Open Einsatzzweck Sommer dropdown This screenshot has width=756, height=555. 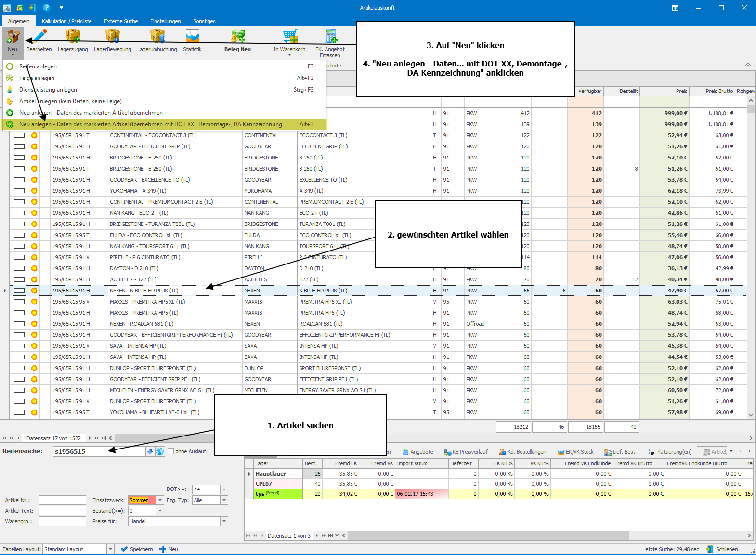point(160,500)
